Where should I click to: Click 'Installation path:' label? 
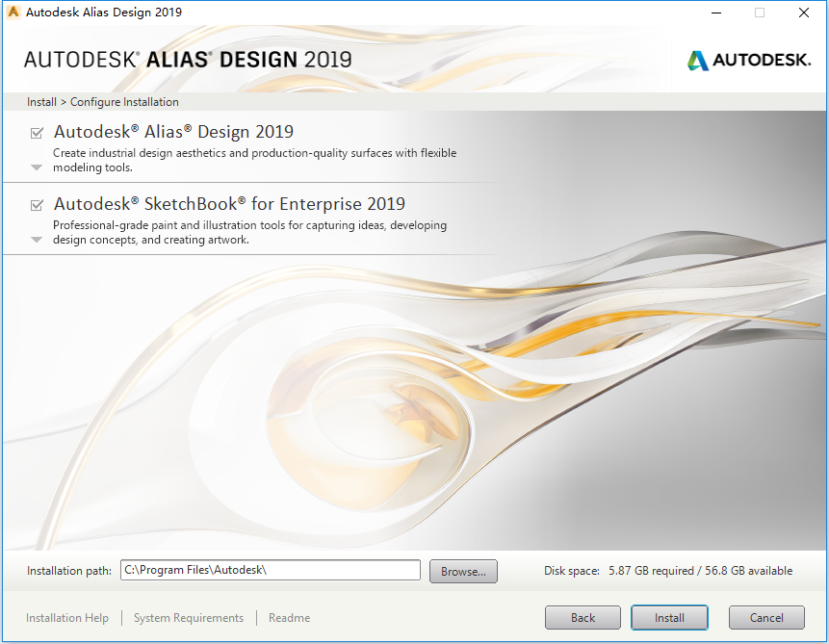(69, 571)
